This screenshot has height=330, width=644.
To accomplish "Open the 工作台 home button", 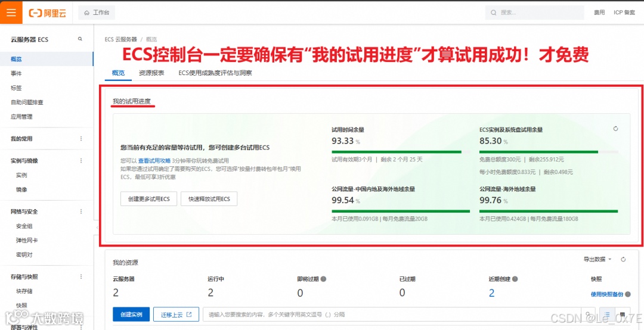I will click(x=97, y=13).
